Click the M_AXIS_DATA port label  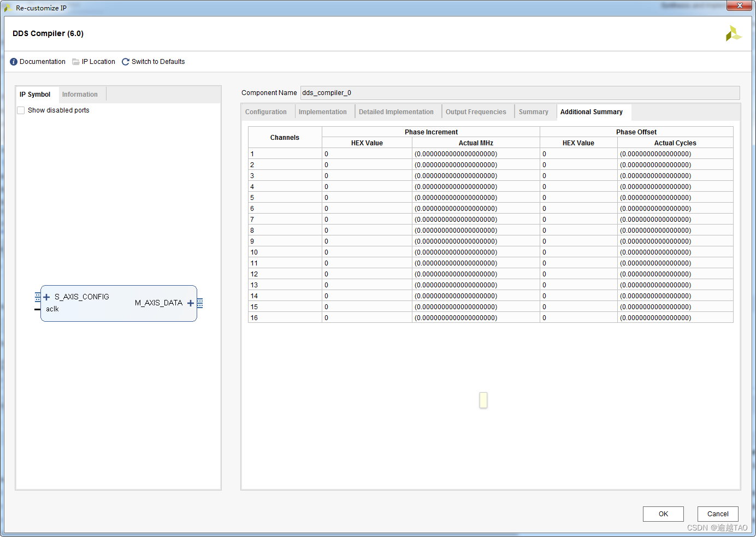click(x=158, y=303)
